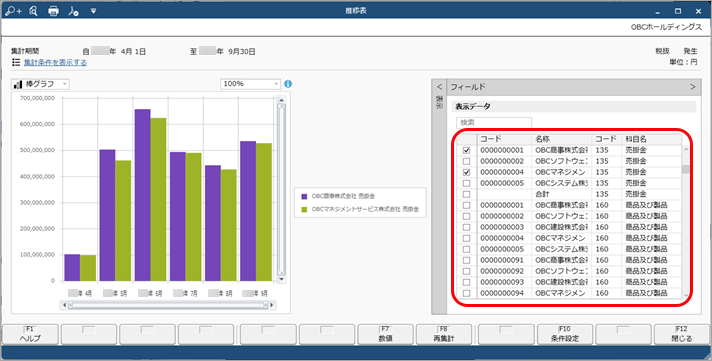Click the 700,000,000 y-axis label
Image resolution: width=712 pixels, height=361 pixels.
point(37,98)
